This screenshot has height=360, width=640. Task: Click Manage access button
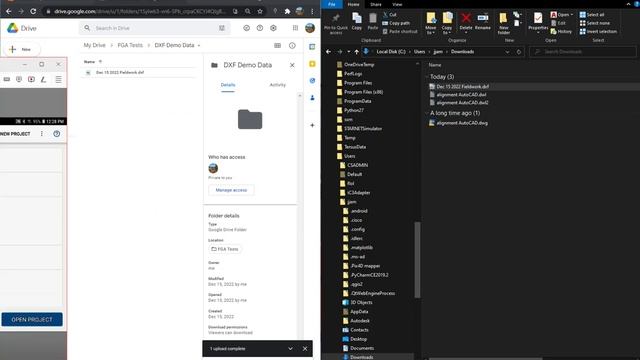231,190
